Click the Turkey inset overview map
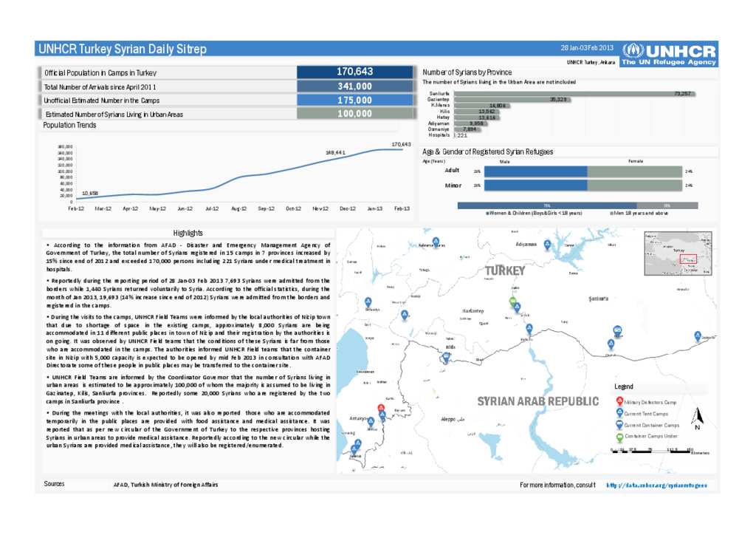The height and width of the screenshot is (535, 756). coord(678,253)
